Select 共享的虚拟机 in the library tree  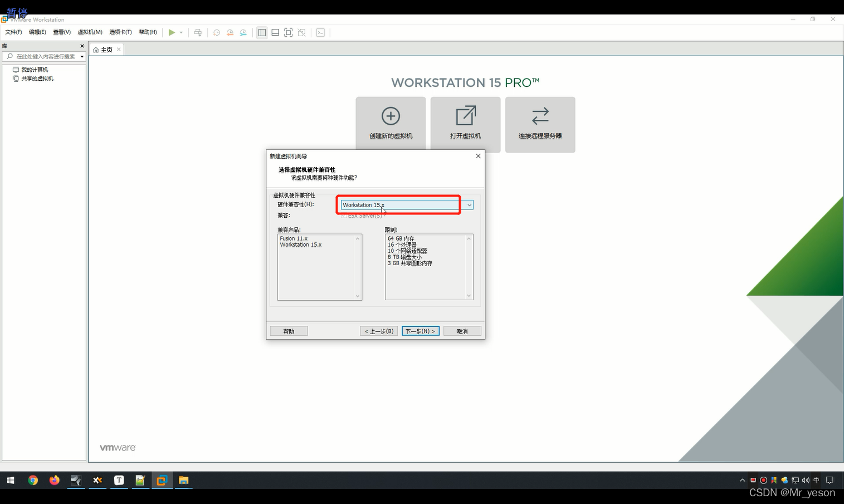(x=37, y=79)
